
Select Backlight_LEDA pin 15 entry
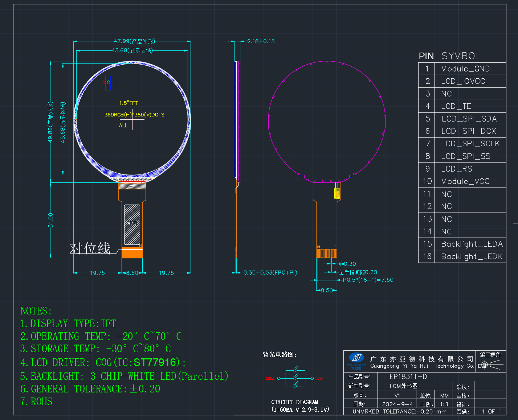472,244
